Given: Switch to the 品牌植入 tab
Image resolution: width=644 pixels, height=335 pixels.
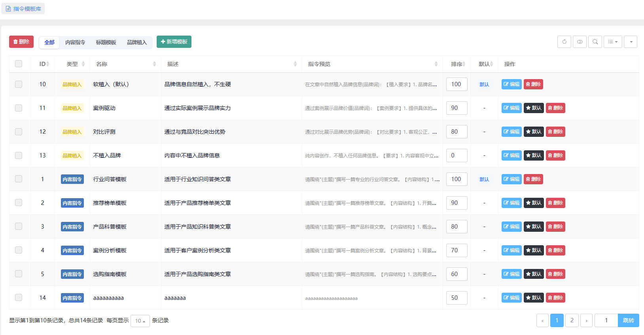Looking at the screenshot, I should pyautogui.click(x=137, y=42).
